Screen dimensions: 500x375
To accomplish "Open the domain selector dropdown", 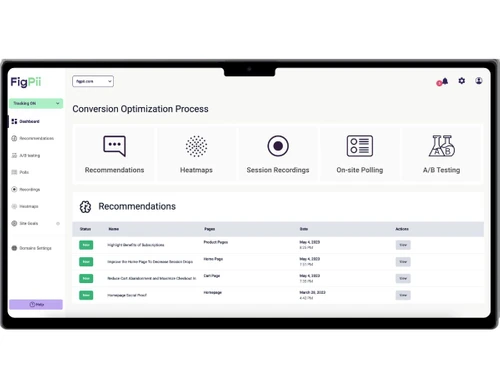I will (x=93, y=81).
